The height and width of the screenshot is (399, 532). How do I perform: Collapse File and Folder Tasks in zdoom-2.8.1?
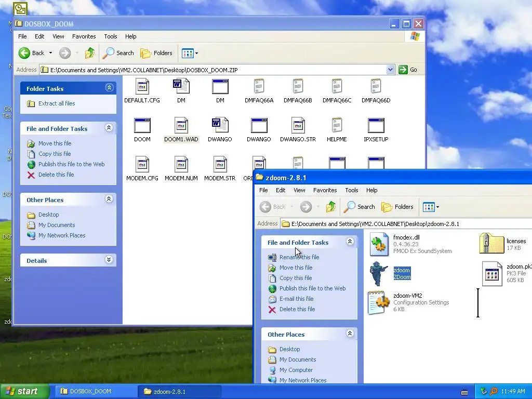pyautogui.click(x=350, y=242)
